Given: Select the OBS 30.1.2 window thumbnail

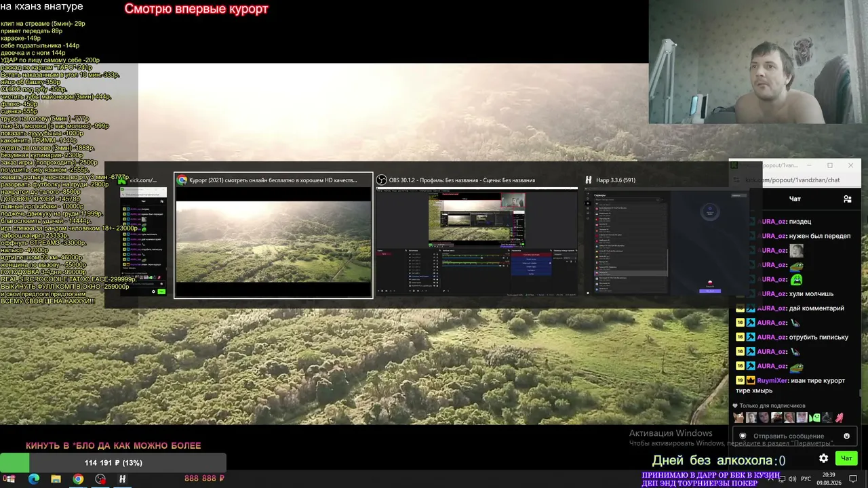Looking at the screenshot, I should tap(476, 241).
